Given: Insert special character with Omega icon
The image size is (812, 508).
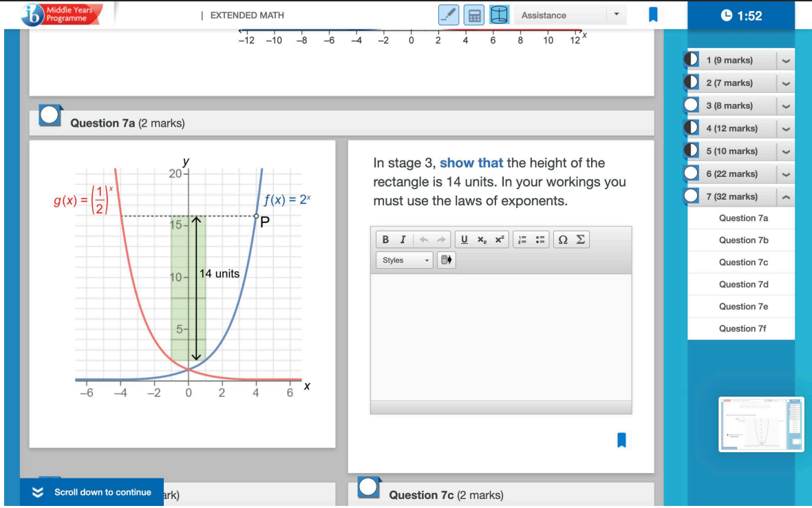Looking at the screenshot, I should (562, 240).
